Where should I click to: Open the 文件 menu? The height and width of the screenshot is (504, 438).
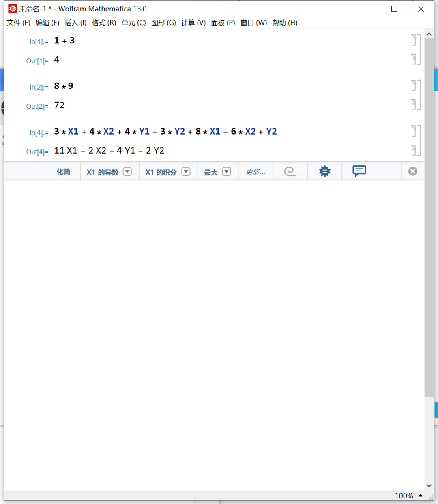(x=18, y=23)
